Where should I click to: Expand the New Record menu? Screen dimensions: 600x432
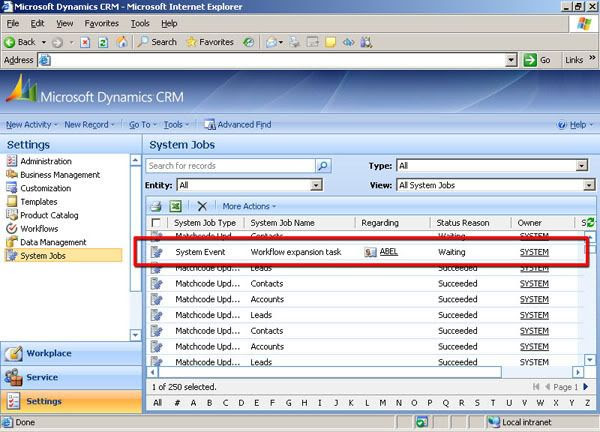pos(89,125)
